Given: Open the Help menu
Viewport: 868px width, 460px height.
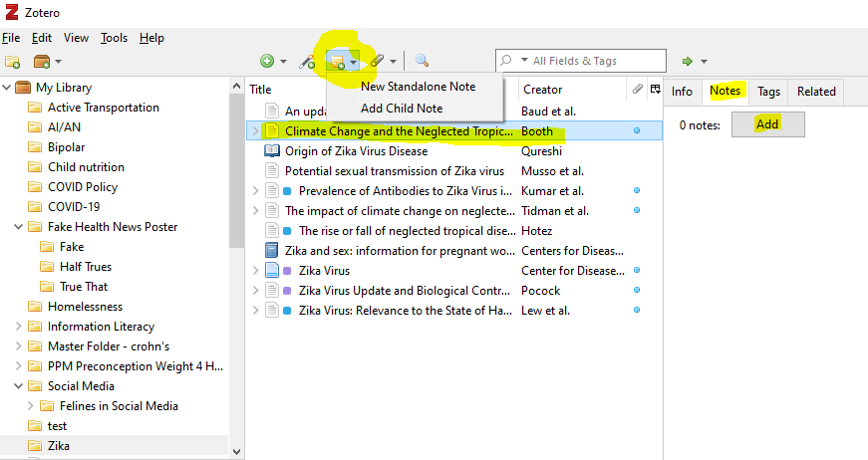Looking at the screenshot, I should point(151,38).
